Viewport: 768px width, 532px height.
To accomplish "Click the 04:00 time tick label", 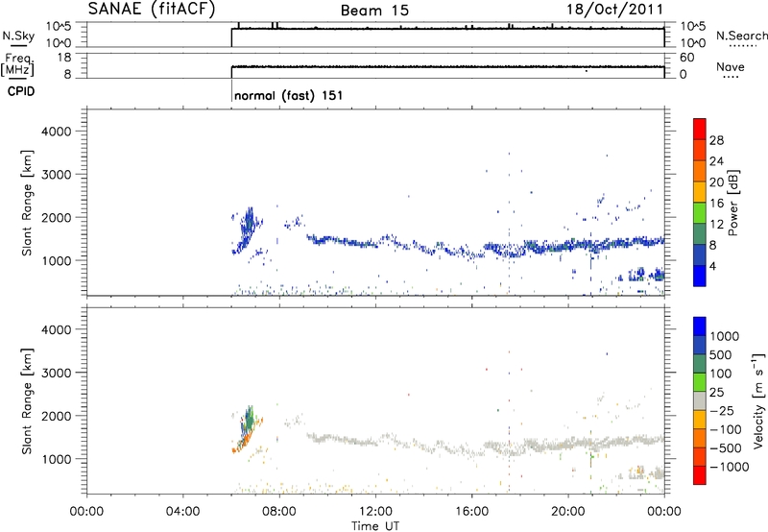I will coord(182,512).
